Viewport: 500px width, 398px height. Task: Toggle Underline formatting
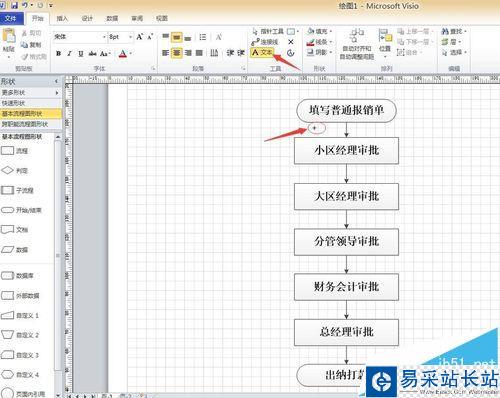[x=81, y=53]
